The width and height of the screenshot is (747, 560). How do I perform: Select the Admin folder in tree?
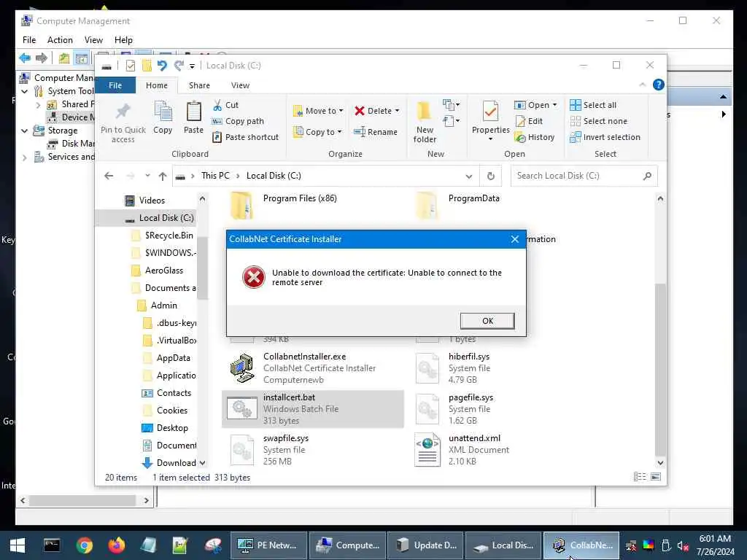[x=158, y=306]
